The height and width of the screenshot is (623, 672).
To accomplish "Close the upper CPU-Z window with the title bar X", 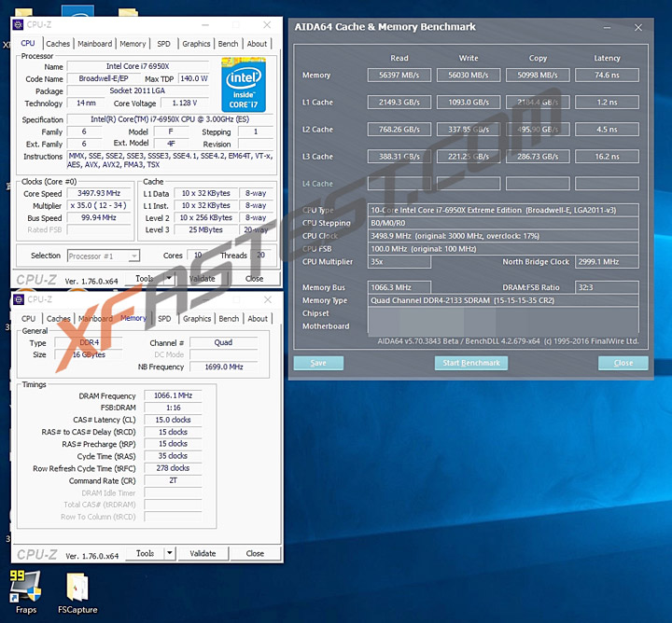I will click(267, 25).
